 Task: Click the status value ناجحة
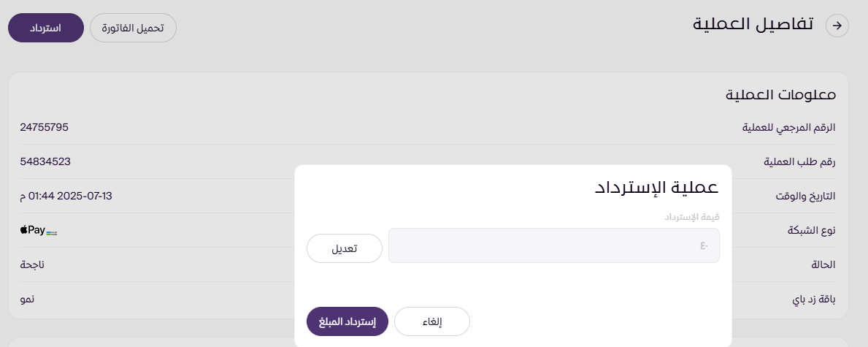(32, 264)
